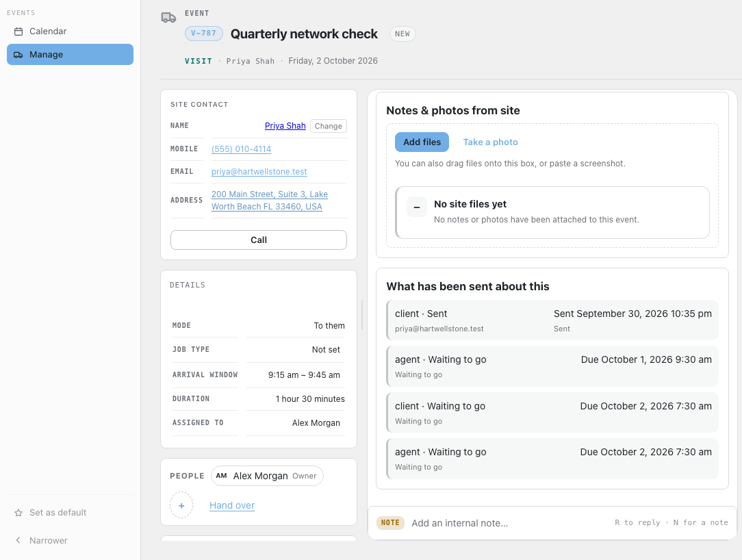Viewport: 742px width, 560px height.
Task: Click 'Due October 1, 2026 9:30 am'
Action: tap(646, 360)
